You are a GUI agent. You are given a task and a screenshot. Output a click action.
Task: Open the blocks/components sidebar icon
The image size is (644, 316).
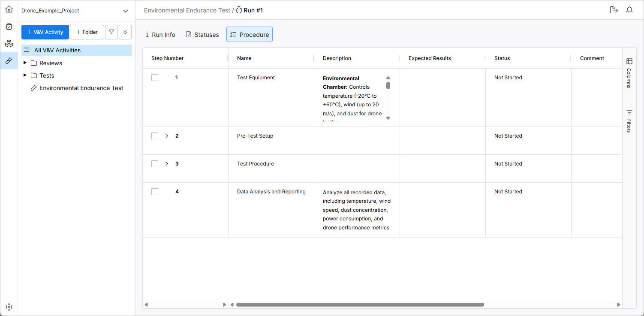coord(9,43)
